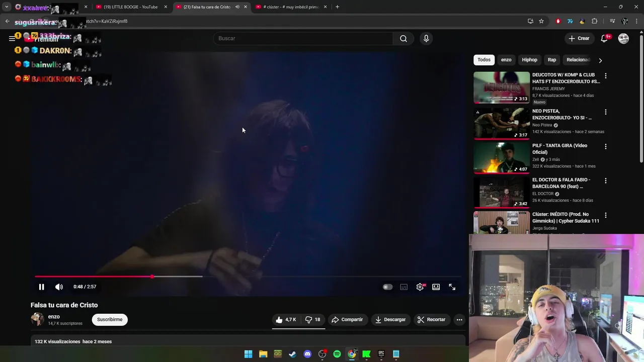644x362 pixels.
Task: Click the Recortar clip button
Action: (431, 320)
